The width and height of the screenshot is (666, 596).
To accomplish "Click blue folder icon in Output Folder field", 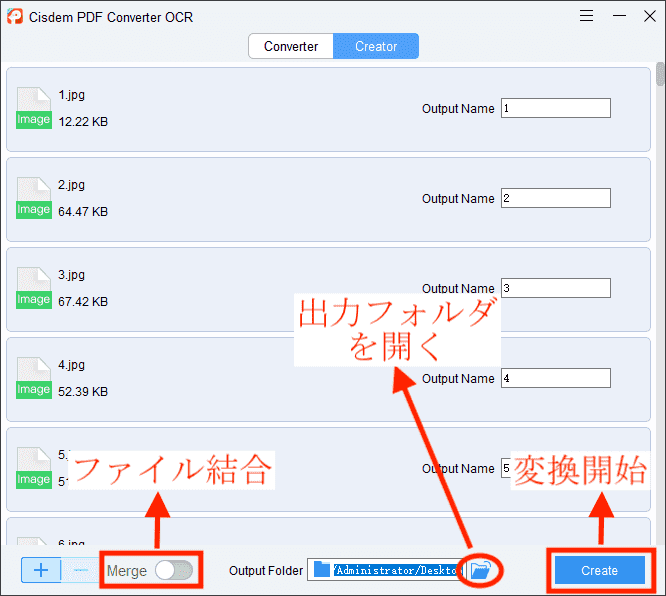I will click(322, 570).
